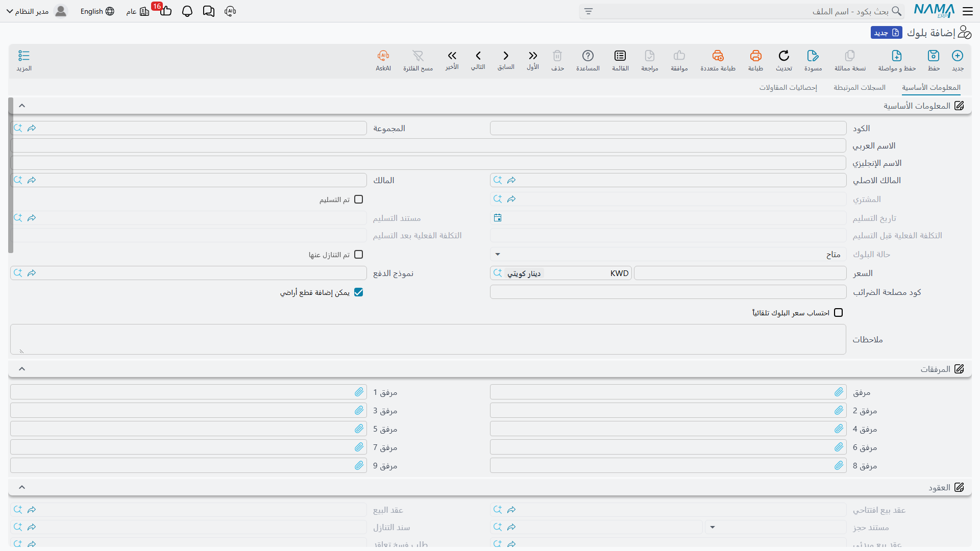980x551 pixels.
Task: Click the AI head icon in top bar
Action: tap(230, 11)
